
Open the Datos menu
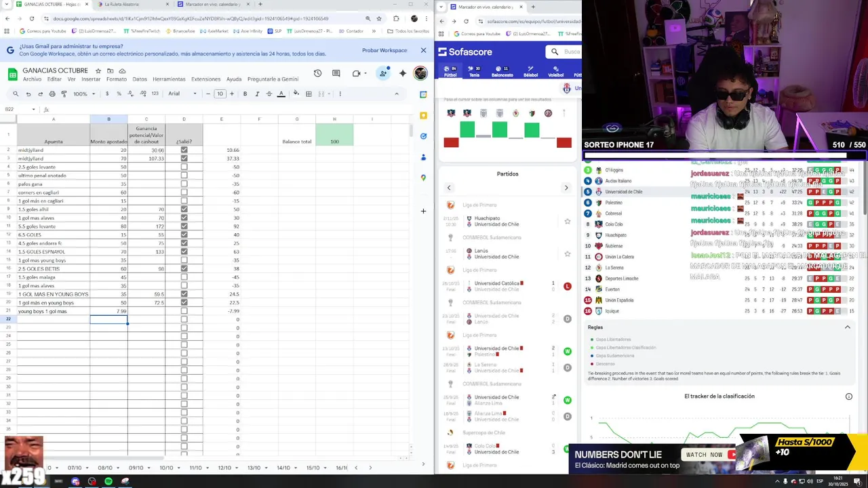(140, 79)
